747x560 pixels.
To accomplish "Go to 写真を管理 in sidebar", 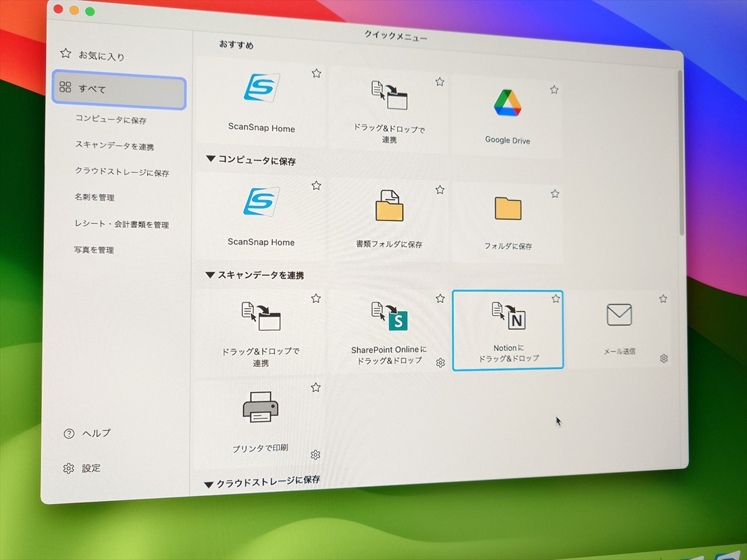I will (x=93, y=250).
